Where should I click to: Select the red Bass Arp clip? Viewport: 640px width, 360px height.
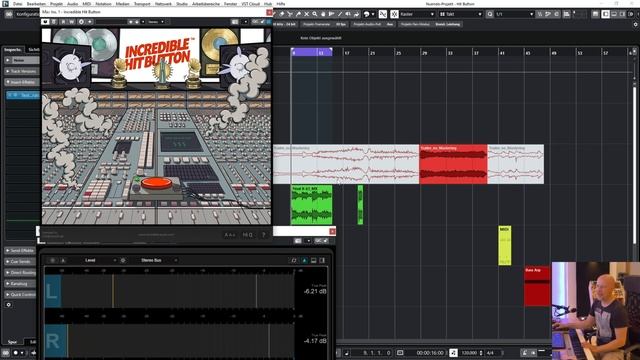point(537,287)
